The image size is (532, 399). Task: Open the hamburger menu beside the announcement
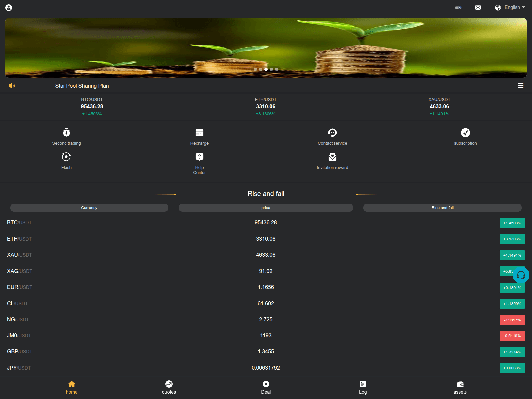[521, 85]
